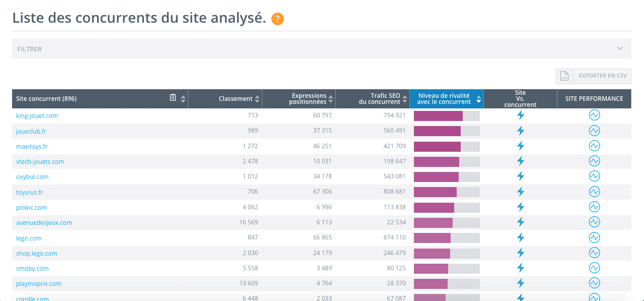
Task: Click the SITE PERFORMANCE column header
Action: 594,99
